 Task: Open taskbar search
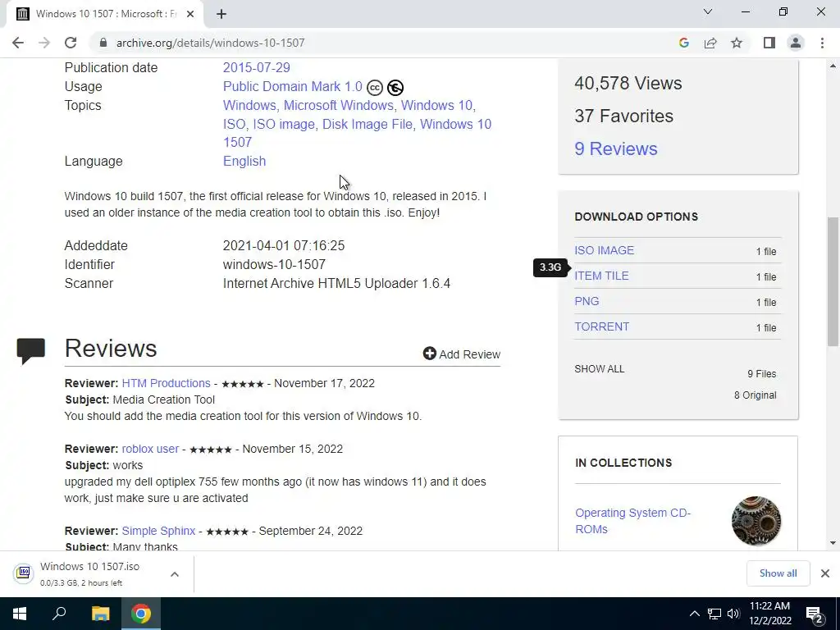(59, 614)
